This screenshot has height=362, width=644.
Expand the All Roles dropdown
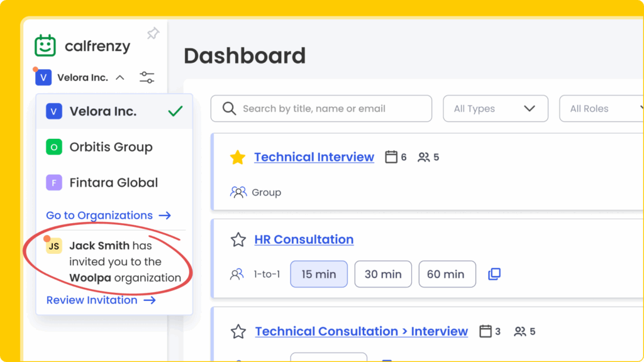601,109
